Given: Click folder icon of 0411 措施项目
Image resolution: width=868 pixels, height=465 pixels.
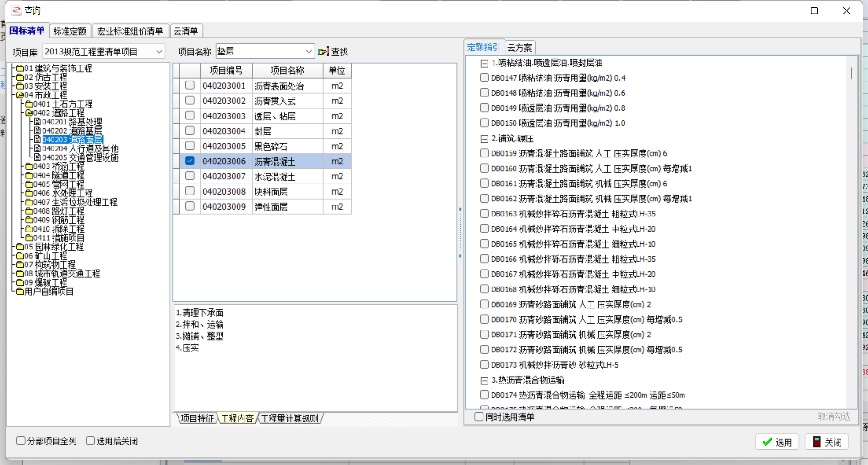Looking at the screenshot, I should click(x=29, y=238).
